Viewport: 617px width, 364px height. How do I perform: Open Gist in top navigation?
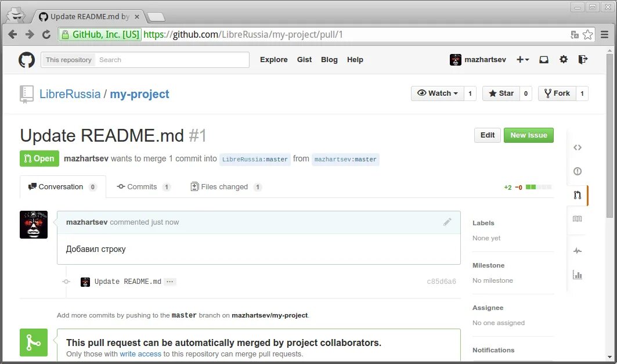pos(304,60)
